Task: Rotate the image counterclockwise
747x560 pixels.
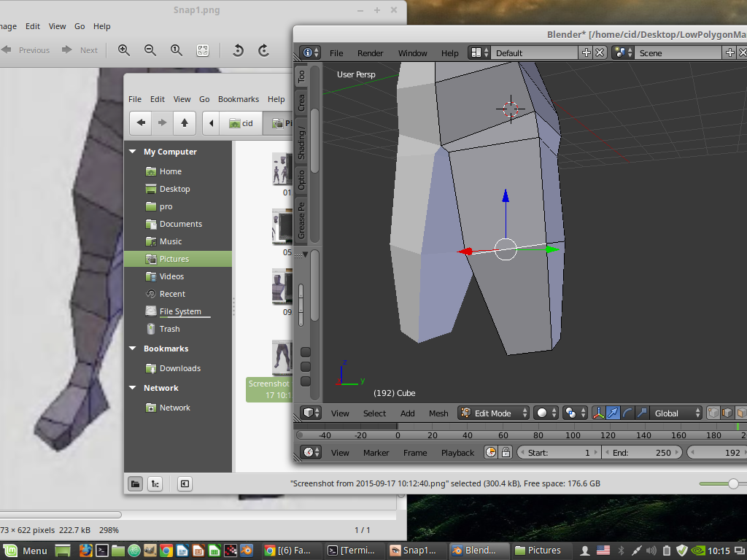Action: tap(238, 50)
